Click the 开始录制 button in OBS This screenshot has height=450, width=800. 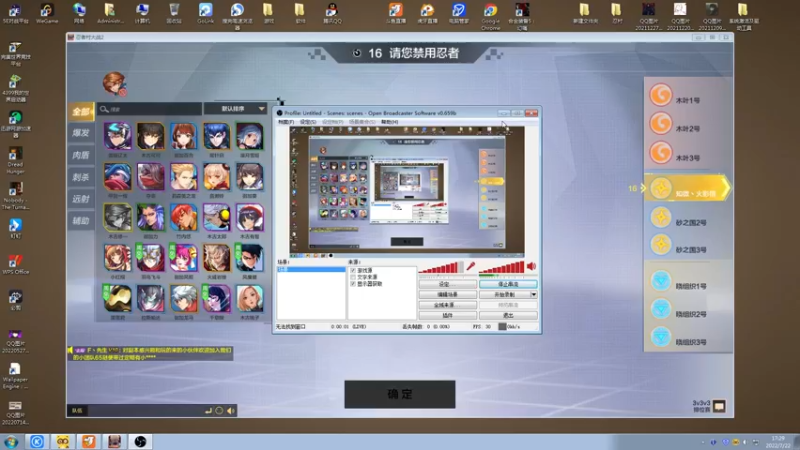[505, 294]
